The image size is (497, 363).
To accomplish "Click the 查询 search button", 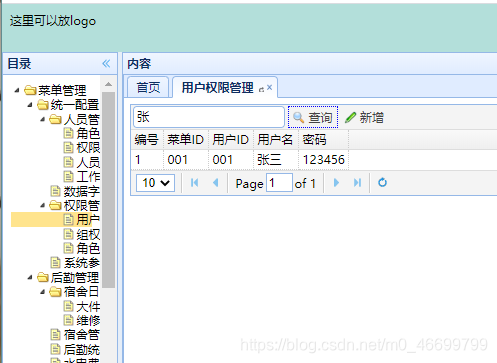I will (313, 117).
